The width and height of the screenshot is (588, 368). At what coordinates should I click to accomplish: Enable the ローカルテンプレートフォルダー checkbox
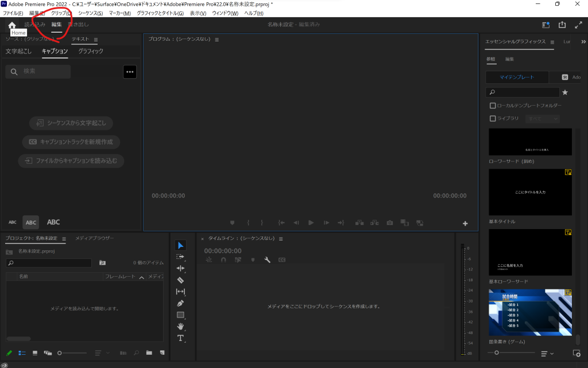tap(493, 106)
